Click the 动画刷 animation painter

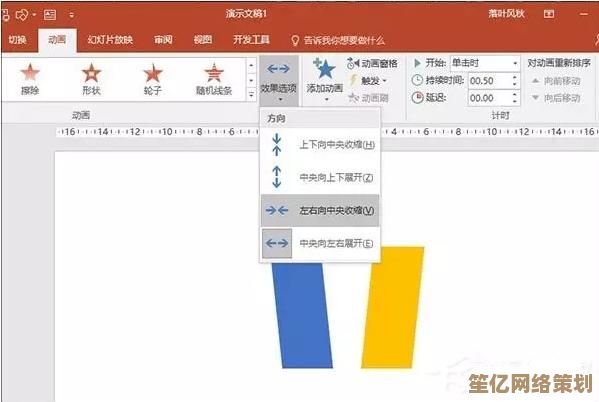pyautogui.click(x=369, y=98)
